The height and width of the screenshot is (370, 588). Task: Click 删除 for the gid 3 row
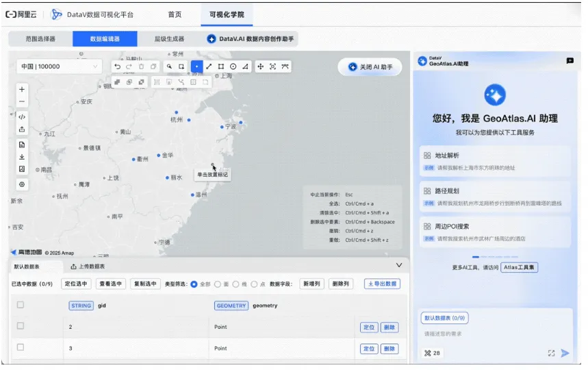(x=389, y=349)
